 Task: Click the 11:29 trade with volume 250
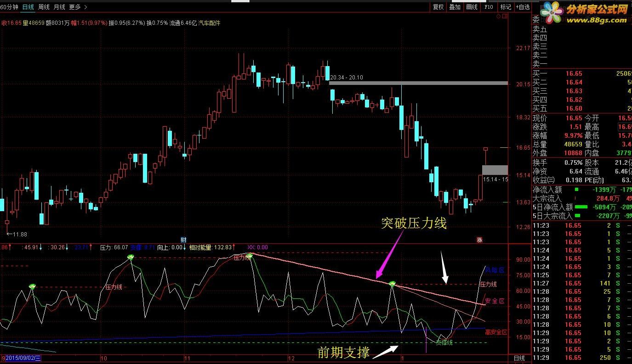[x=582, y=358]
